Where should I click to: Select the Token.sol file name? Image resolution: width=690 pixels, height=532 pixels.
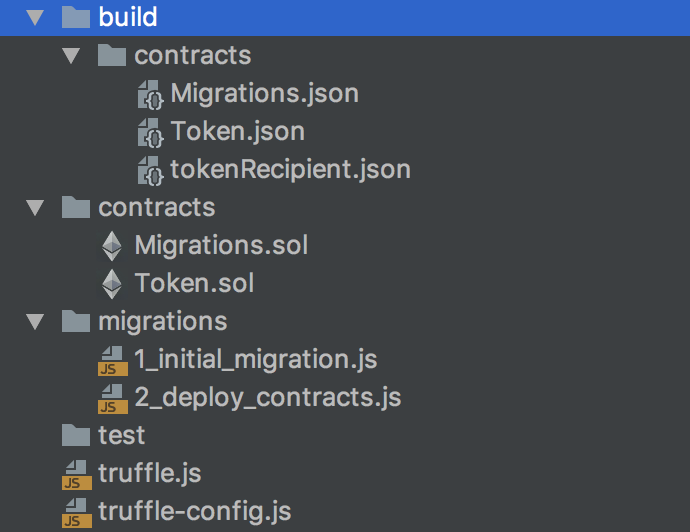click(194, 284)
